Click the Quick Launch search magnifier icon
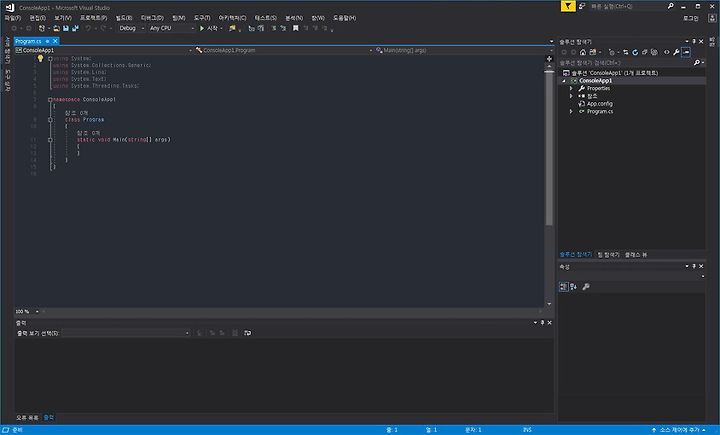Screen dimensions: 720x435 (x=670, y=6)
